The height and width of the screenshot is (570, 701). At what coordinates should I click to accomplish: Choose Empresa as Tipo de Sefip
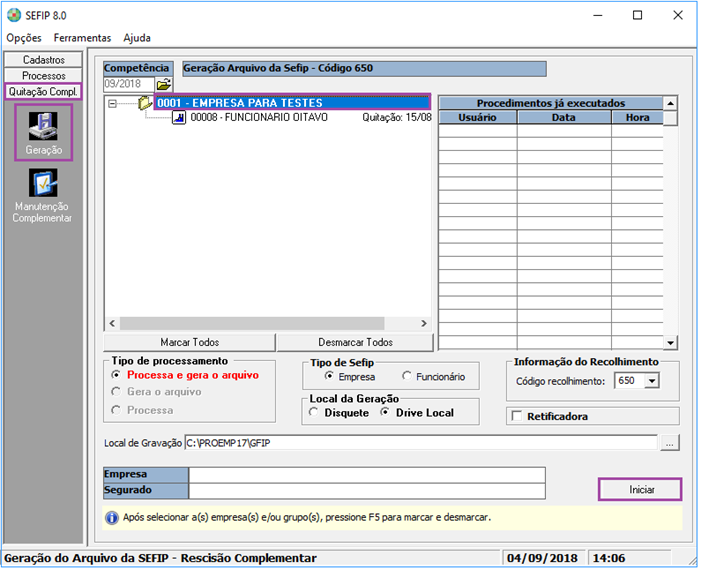(x=329, y=376)
